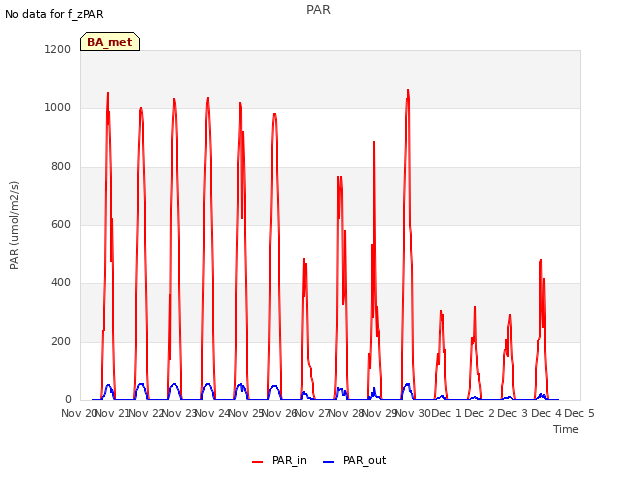640x480 pixels.
Task: Click the Nov 20 x-axis tick label
Action: 79,413
